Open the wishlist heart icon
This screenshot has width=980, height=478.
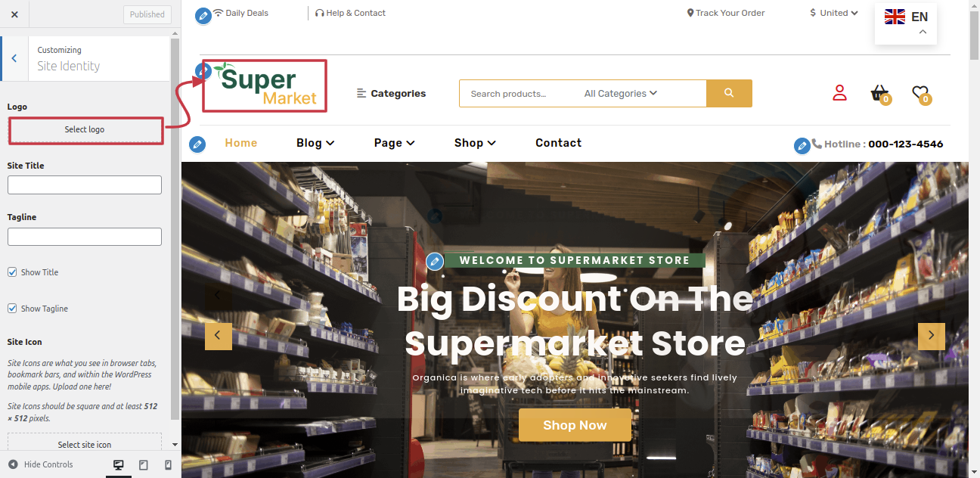[x=920, y=93]
